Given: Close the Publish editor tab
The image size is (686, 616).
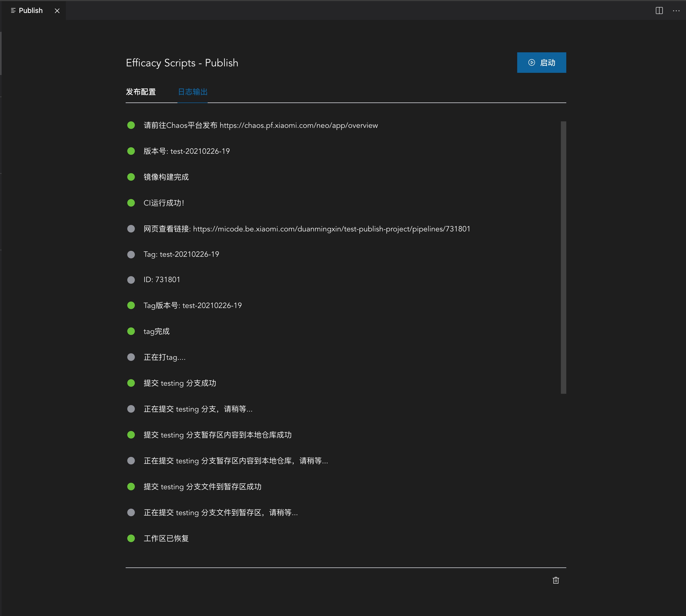Looking at the screenshot, I should click(x=57, y=11).
